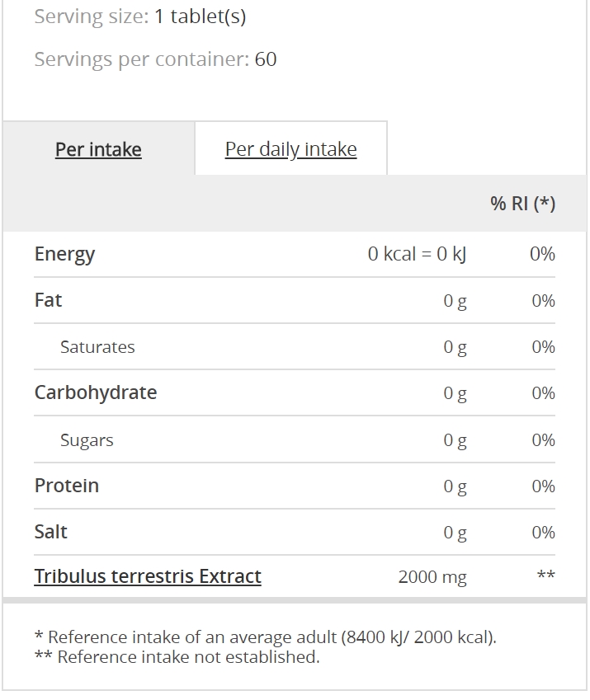Select the Carbohydrate row label

96,392
